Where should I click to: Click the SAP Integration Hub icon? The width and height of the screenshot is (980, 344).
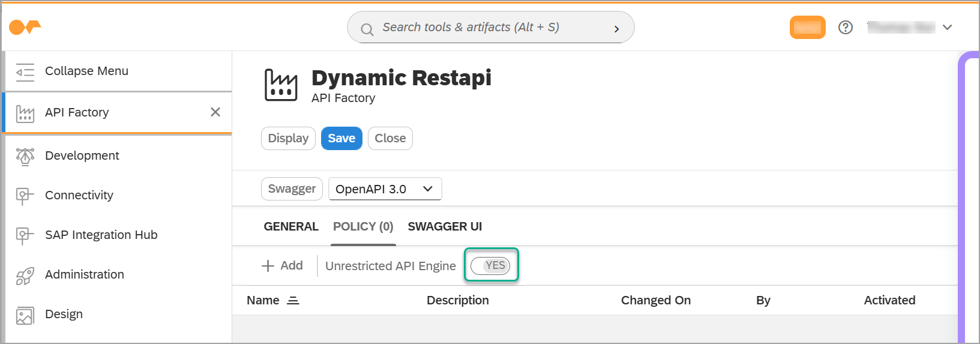pos(25,235)
